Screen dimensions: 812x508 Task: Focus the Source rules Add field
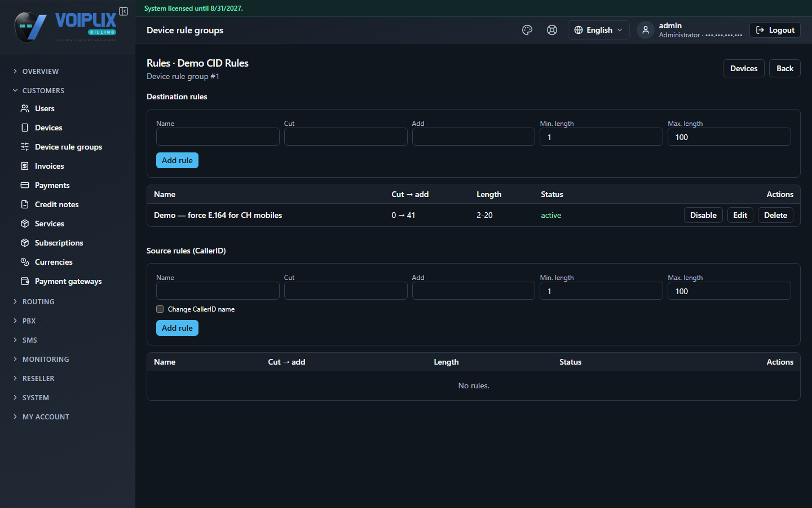pyautogui.click(x=474, y=291)
